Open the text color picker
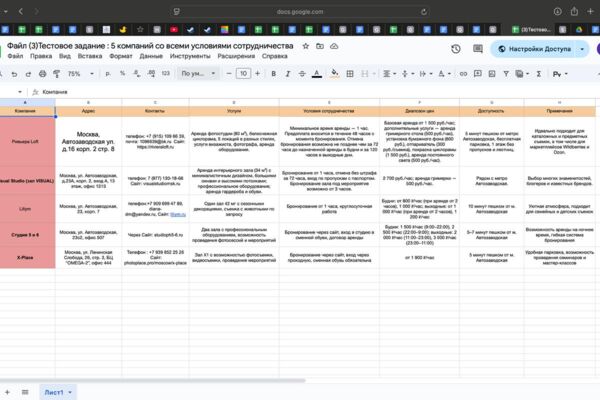The image size is (600, 400). coord(317,74)
